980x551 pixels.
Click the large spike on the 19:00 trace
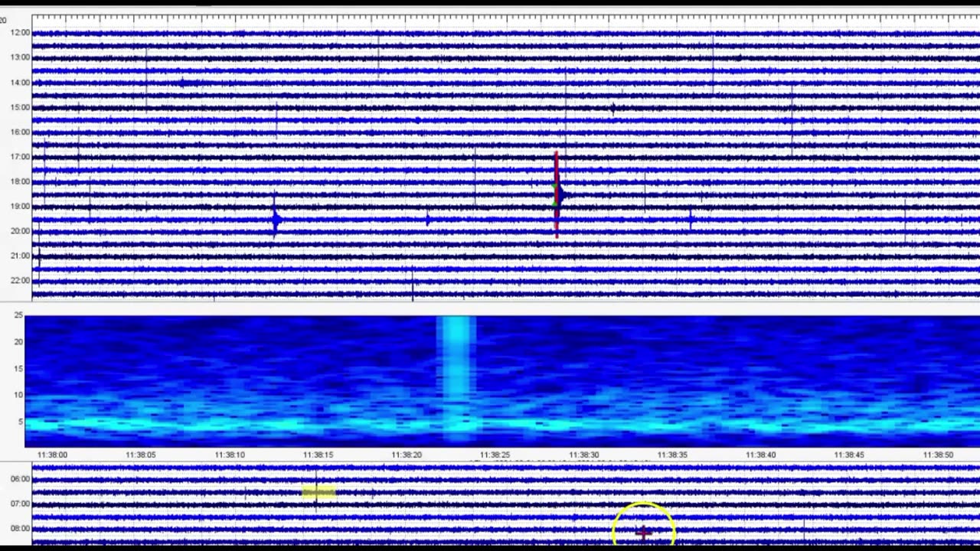(275, 220)
